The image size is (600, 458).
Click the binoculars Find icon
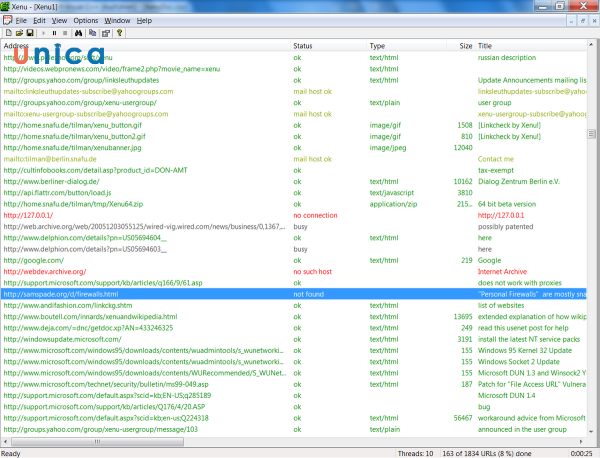(x=78, y=32)
